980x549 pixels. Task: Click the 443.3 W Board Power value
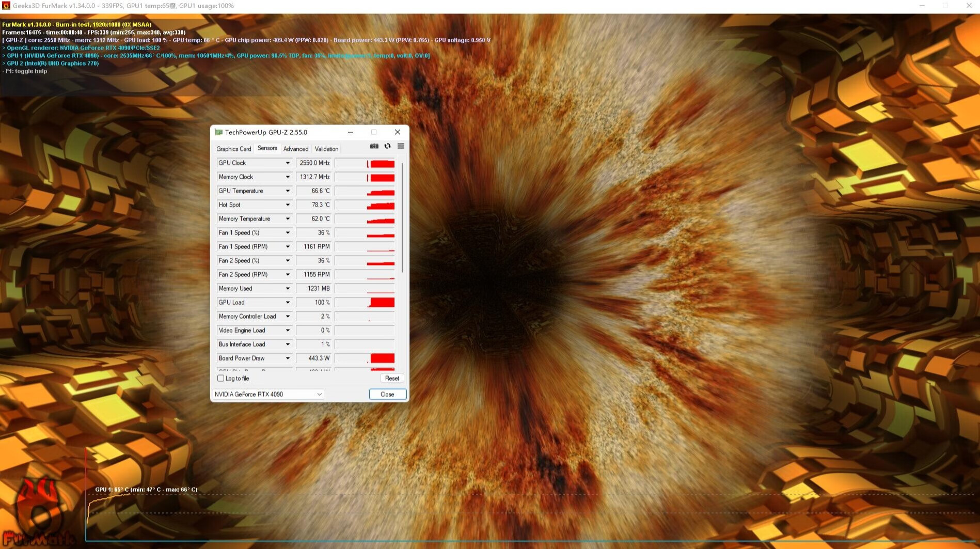[313, 358]
